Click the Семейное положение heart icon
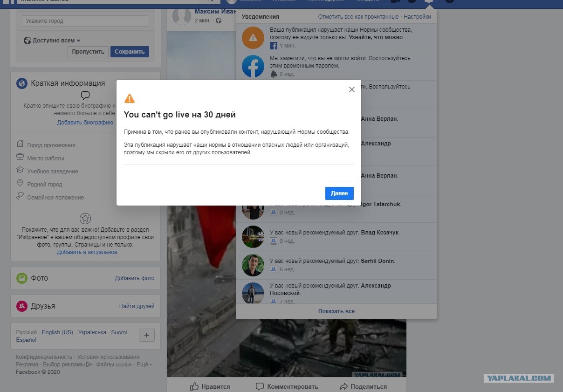The image size is (563, 392). pyautogui.click(x=20, y=196)
